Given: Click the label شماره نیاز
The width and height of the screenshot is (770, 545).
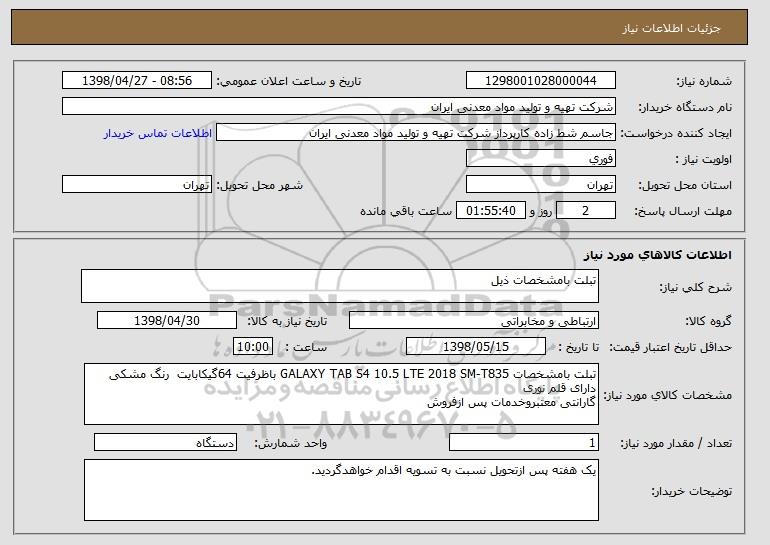Looking at the screenshot, I should (x=705, y=81).
